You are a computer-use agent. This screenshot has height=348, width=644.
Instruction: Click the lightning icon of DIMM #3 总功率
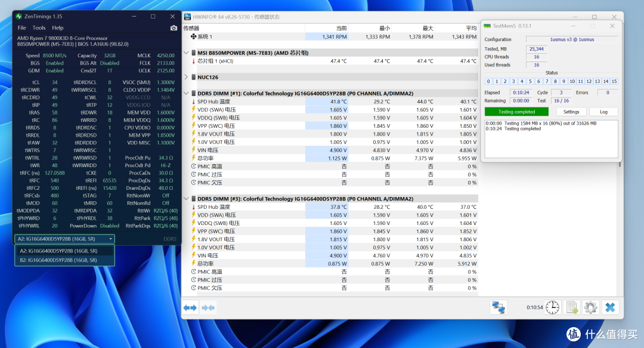tap(193, 264)
